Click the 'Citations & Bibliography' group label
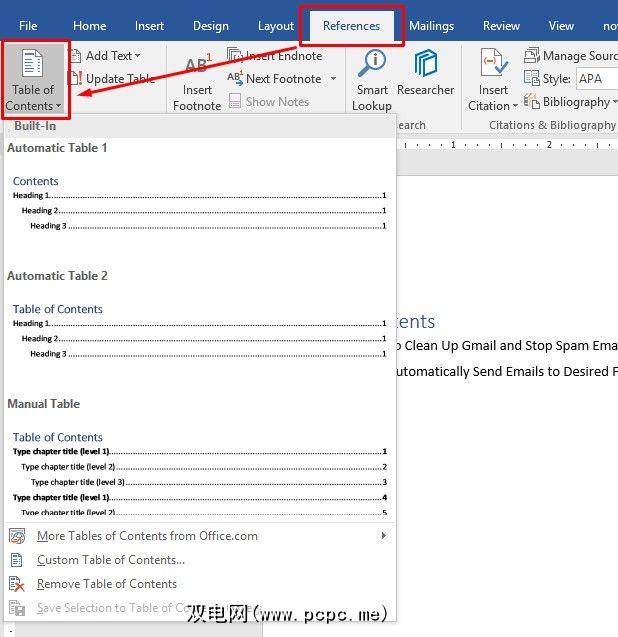 pos(552,125)
